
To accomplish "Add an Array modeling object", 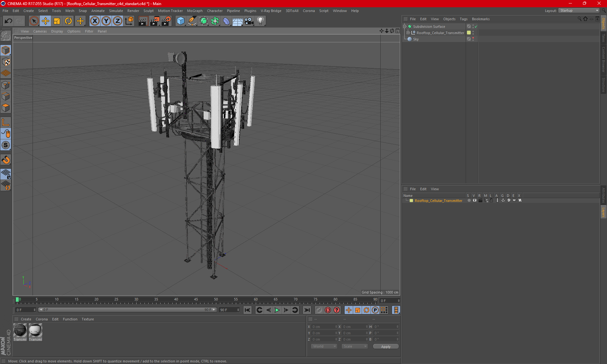I will 215,21.
